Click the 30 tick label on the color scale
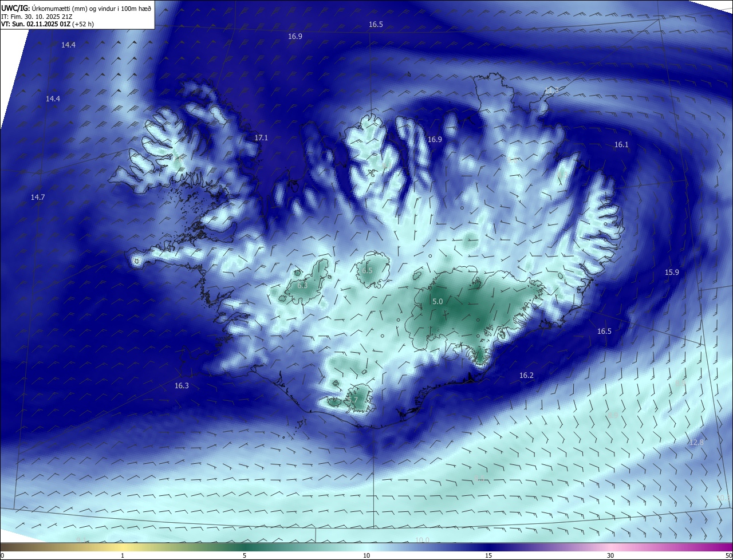Screen dimensions: 733x560 tap(610, 556)
